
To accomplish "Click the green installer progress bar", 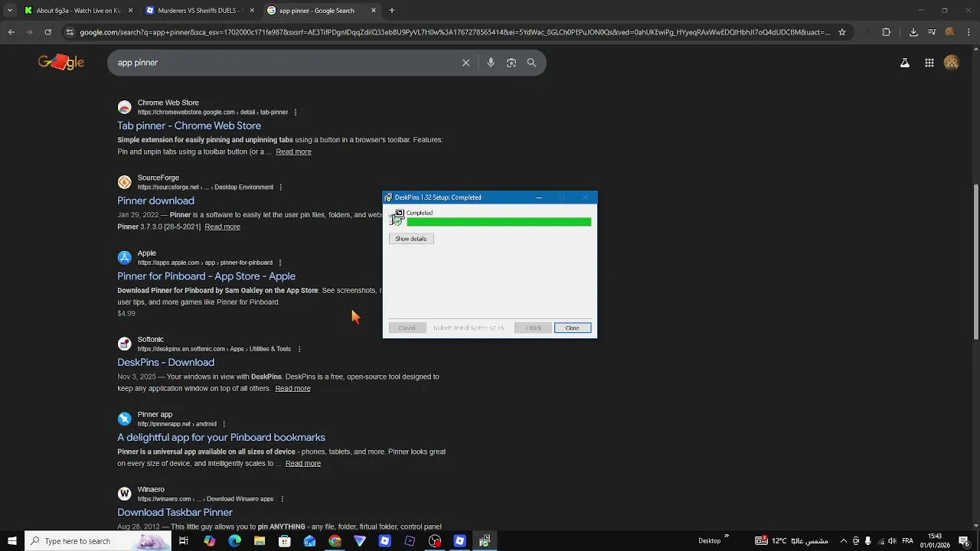I will [x=498, y=222].
